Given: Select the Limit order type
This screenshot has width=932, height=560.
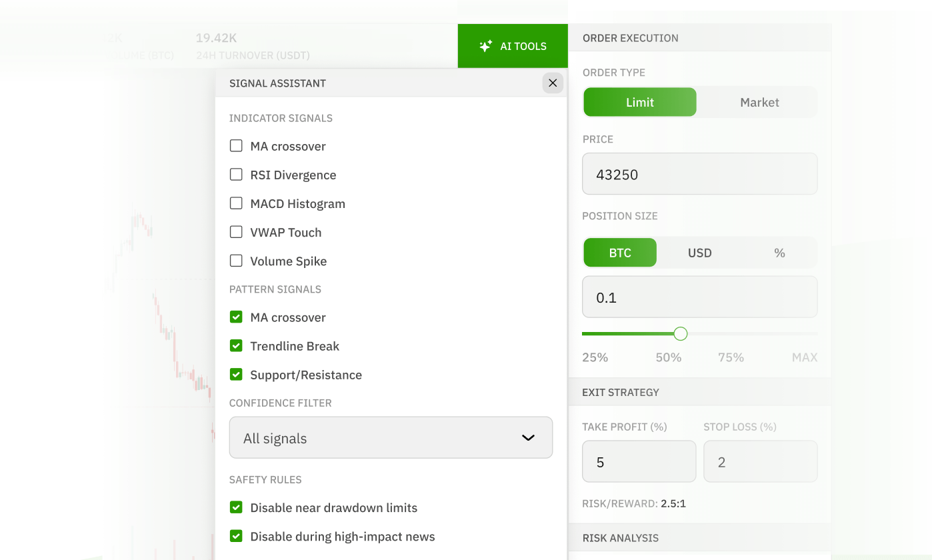Looking at the screenshot, I should coord(639,102).
